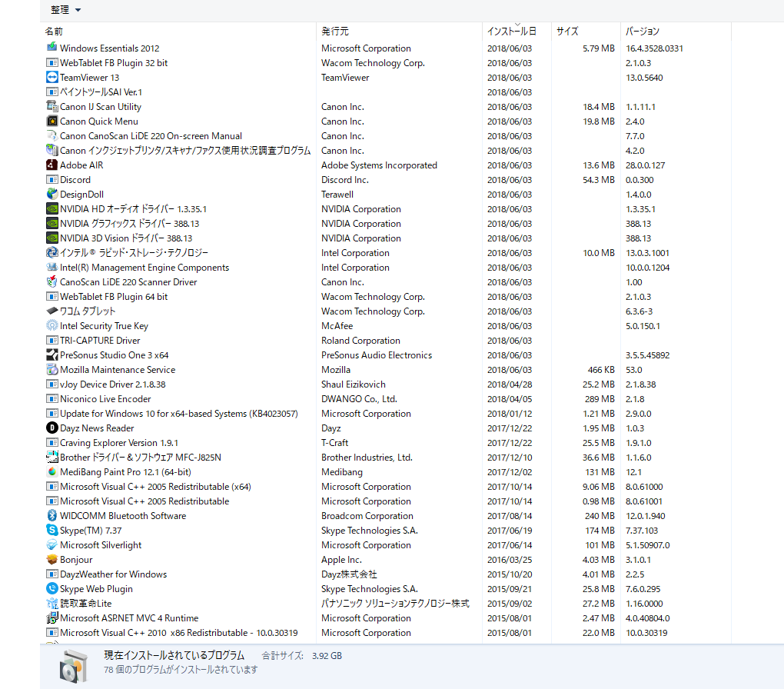This screenshot has height=689, width=784.
Task: Sort by サイズ column header
Action: point(567,31)
